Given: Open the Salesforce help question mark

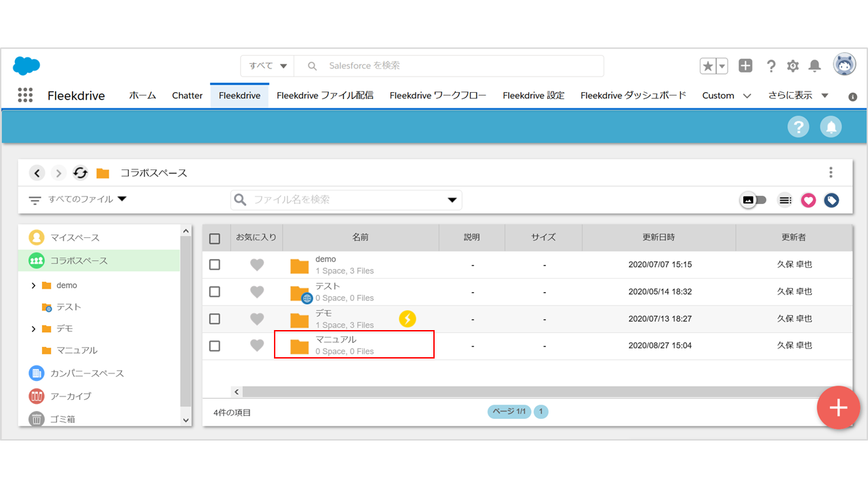Looking at the screenshot, I should tap(771, 66).
